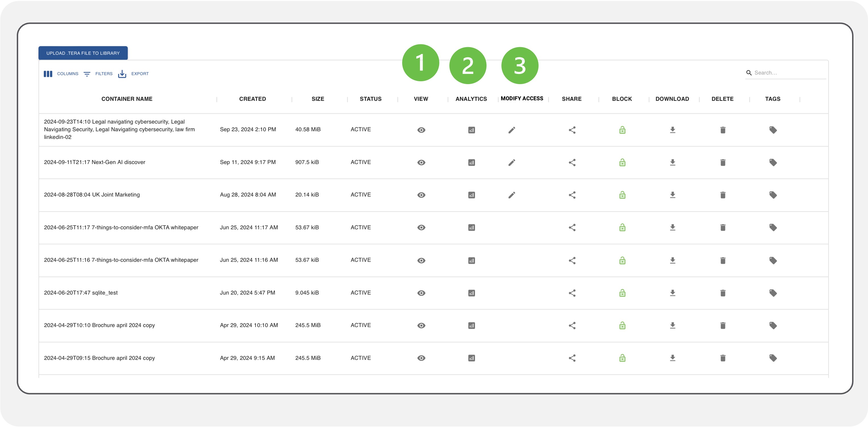Share the 09:15 Brochure april 2024 copy

click(x=572, y=358)
